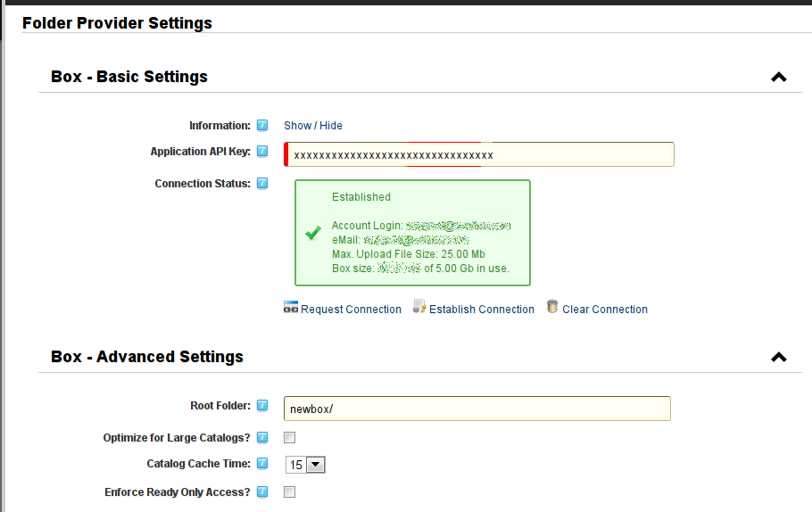Click the 'Established' status text
Screen dimensions: 812x512
pyautogui.click(x=361, y=197)
